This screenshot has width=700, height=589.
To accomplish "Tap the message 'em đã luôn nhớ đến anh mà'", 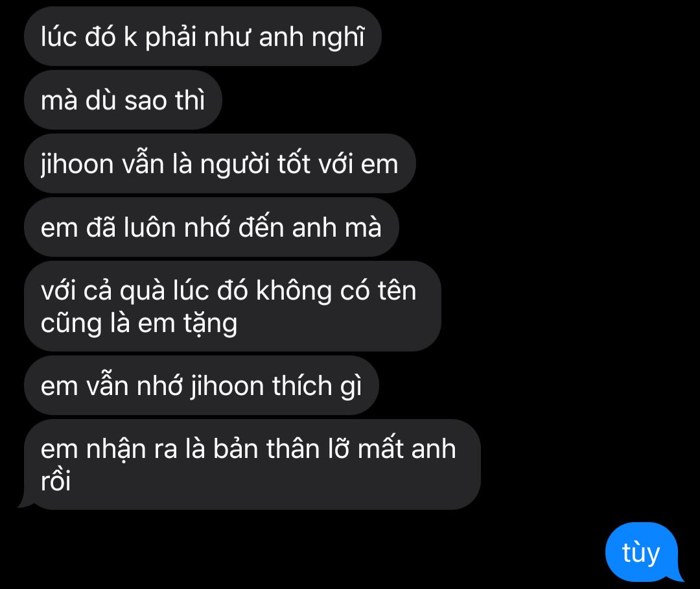I will pyautogui.click(x=211, y=227).
